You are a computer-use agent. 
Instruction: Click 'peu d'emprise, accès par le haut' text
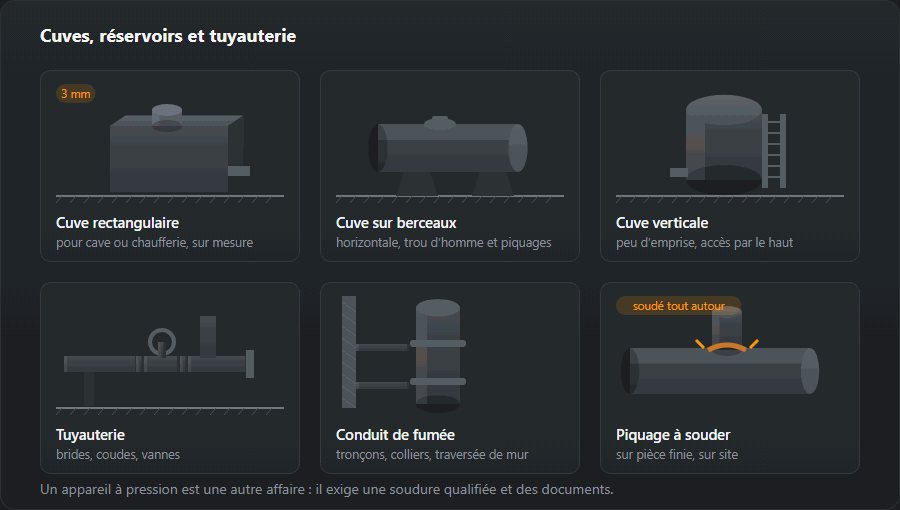point(704,243)
